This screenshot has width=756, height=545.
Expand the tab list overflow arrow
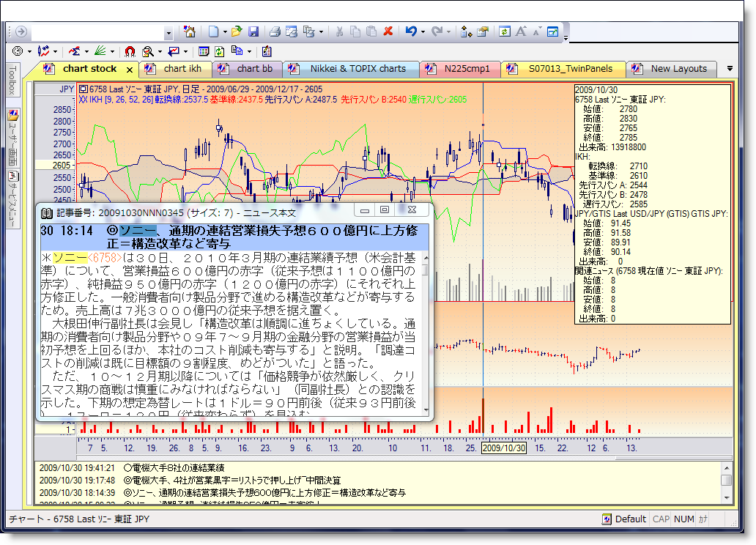730,69
